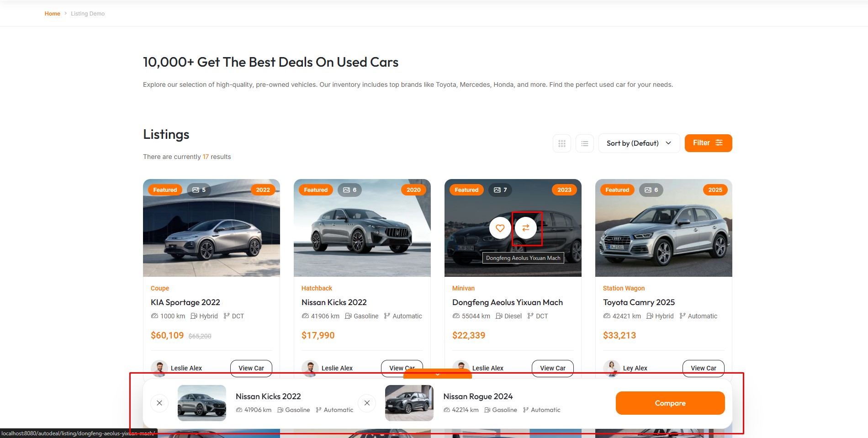Click Nissan Kicks 2022 thumbnail in compare bar
The height and width of the screenshot is (438, 868).
pos(202,403)
